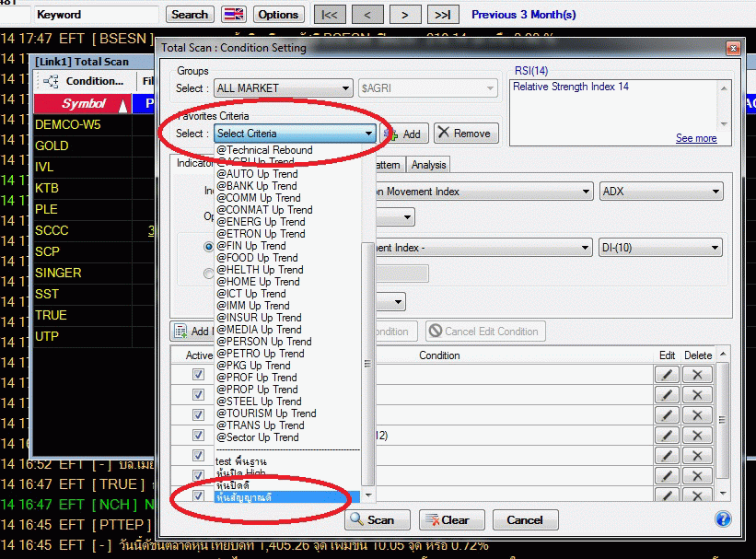
Task: Click Cancel Edit Condition button
Action: 485,332
